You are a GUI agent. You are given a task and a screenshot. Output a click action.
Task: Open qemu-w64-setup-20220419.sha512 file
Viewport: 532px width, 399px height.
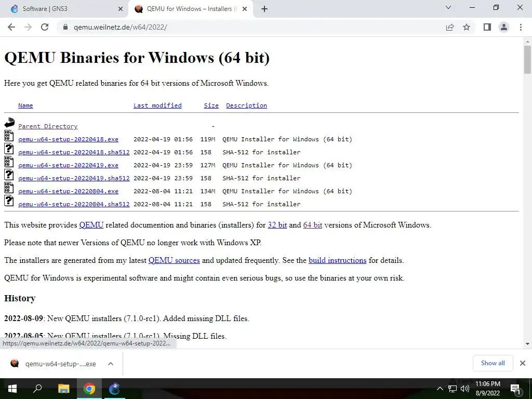click(x=74, y=178)
